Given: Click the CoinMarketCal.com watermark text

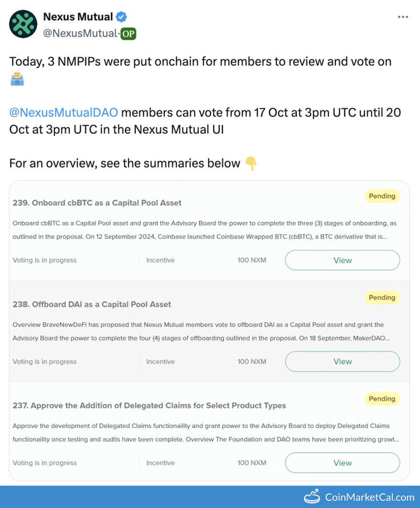Looking at the screenshot, I should [370, 497].
